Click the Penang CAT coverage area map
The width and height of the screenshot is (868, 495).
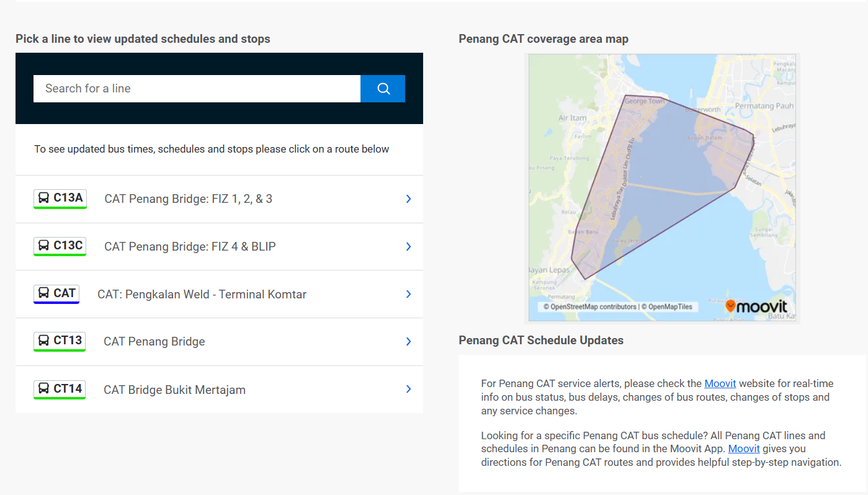point(662,186)
